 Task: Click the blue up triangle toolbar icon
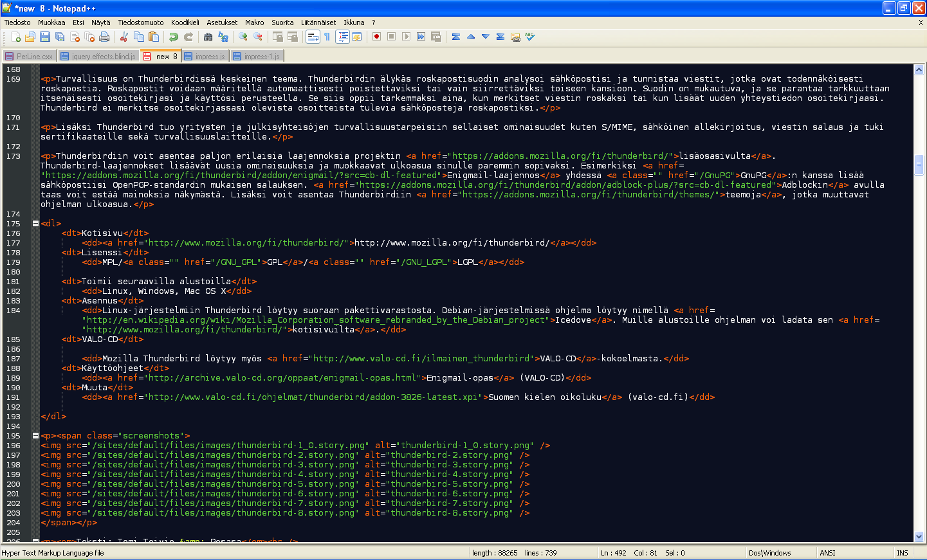tap(471, 37)
